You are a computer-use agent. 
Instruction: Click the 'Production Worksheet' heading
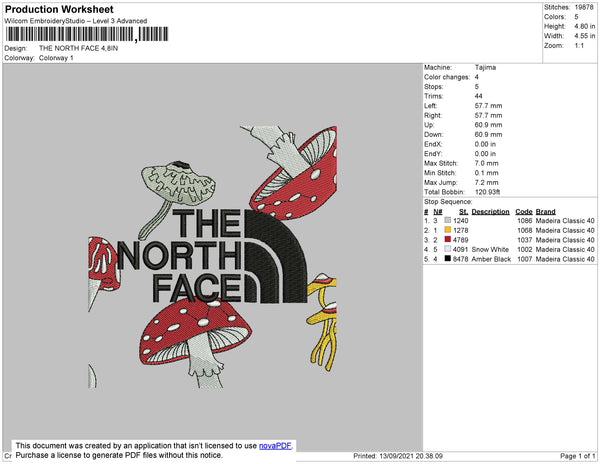pos(59,10)
